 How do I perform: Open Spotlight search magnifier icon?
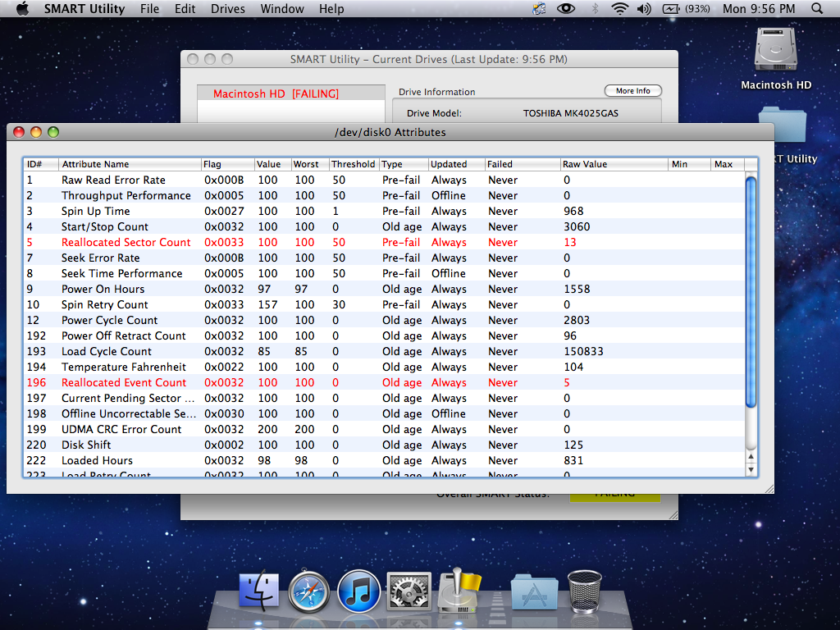(817, 8)
